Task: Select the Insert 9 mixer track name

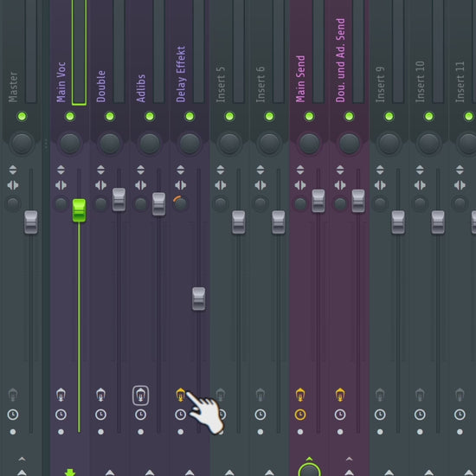Action: pyautogui.click(x=380, y=85)
